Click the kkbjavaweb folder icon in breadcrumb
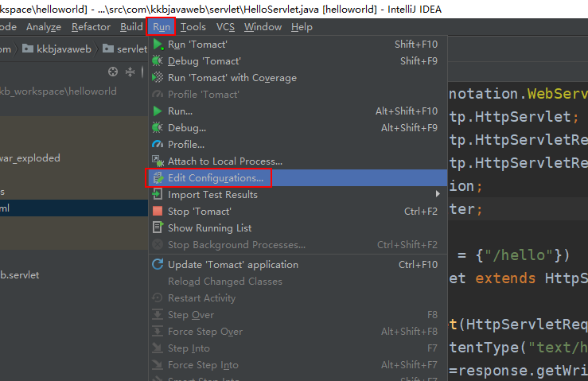Viewport: 588px width, 381px height. pyautogui.click(x=27, y=49)
